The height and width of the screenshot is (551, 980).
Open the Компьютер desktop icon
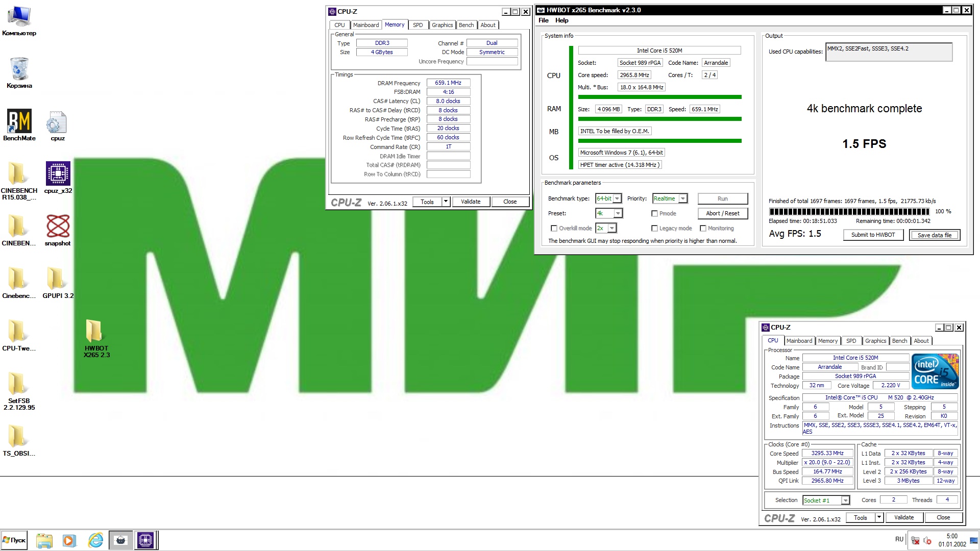tap(19, 21)
